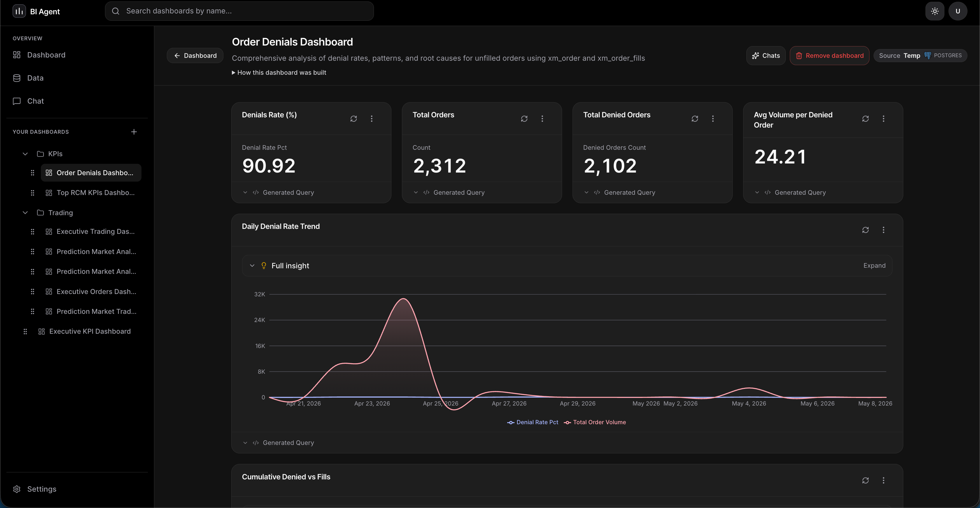The height and width of the screenshot is (508, 980).
Task: Grab drag handle for Top RCM KPIs
Action: pos(32,193)
